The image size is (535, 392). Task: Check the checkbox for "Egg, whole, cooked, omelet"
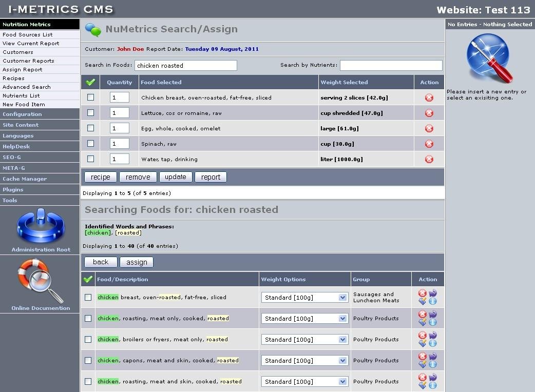tap(90, 128)
